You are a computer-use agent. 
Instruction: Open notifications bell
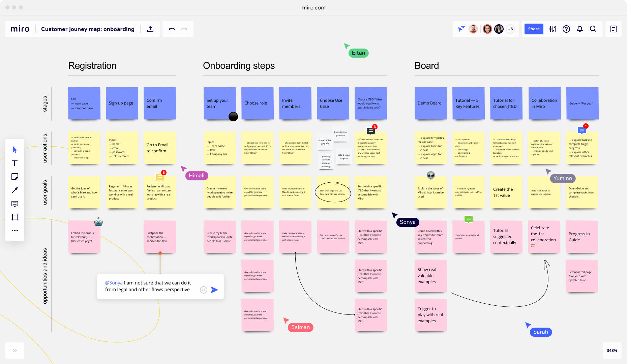(x=579, y=29)
